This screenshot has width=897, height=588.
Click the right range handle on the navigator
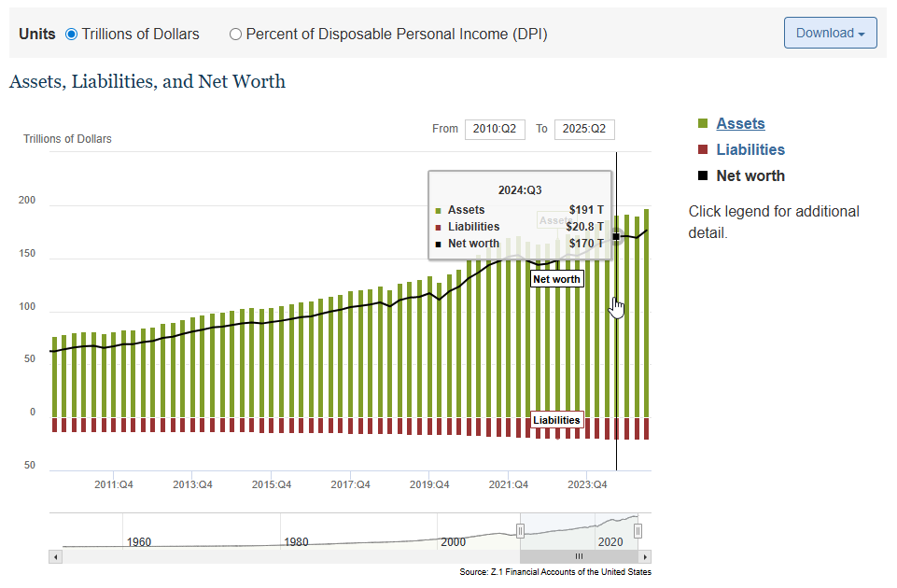[x=638, y=531]
